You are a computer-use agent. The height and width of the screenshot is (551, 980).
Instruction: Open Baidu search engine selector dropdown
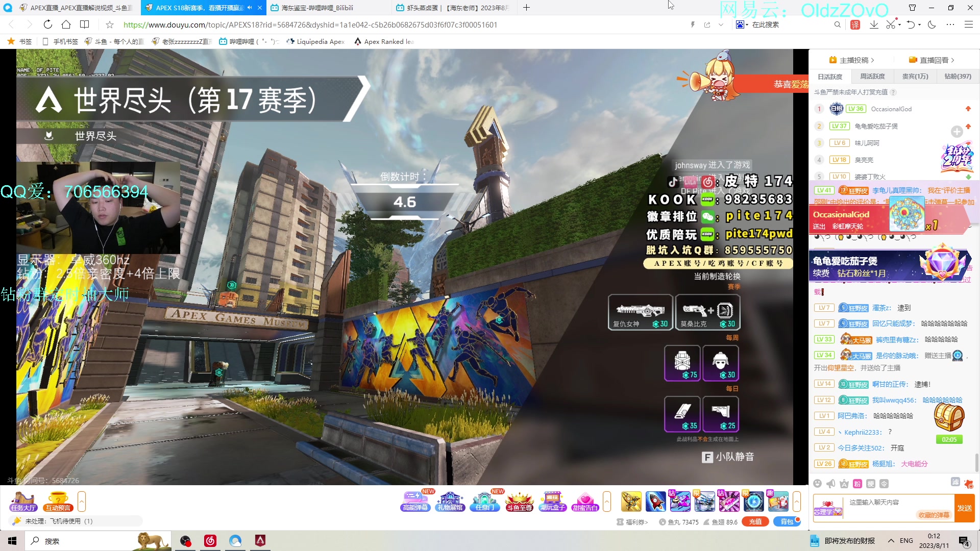tap(742, 24)
